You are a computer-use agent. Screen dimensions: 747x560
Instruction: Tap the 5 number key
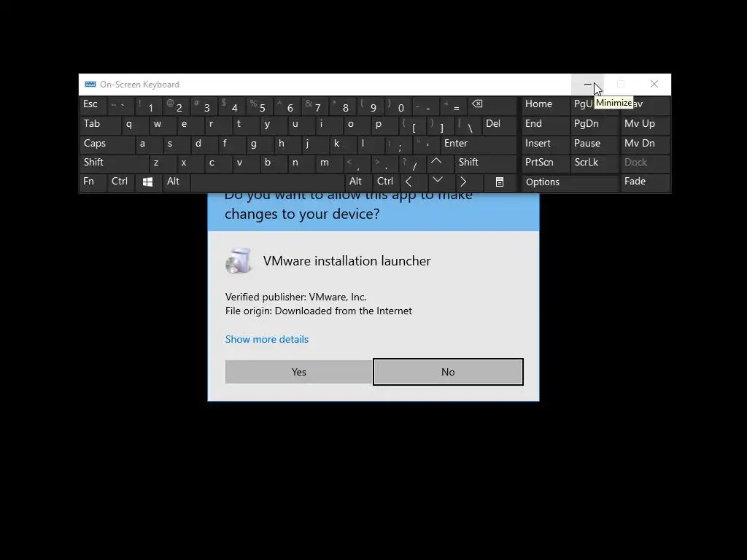click(x=259, y=106)
